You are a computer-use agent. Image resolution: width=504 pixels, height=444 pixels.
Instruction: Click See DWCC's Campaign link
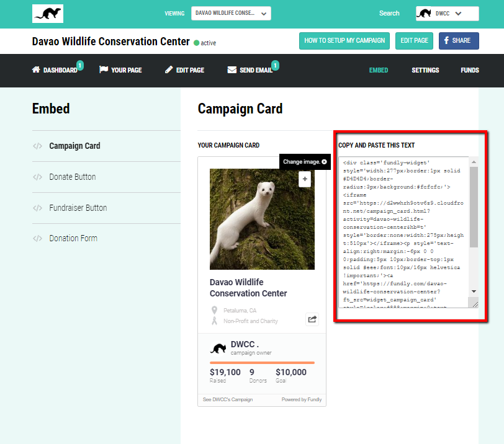pyautogui.click(x=228, y=399)
